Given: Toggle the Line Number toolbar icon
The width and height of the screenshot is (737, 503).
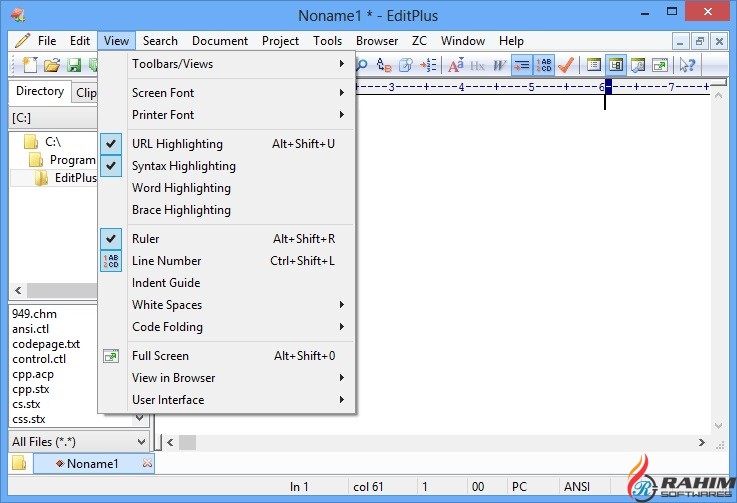Looking at the screenshot, I should coord(544,65).
